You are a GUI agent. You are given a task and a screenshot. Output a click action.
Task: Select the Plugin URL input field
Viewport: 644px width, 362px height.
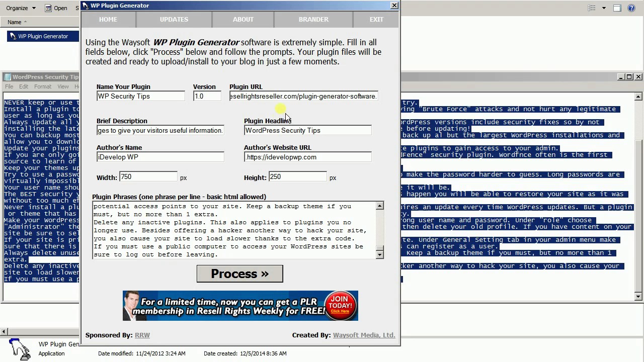(303, 96)
